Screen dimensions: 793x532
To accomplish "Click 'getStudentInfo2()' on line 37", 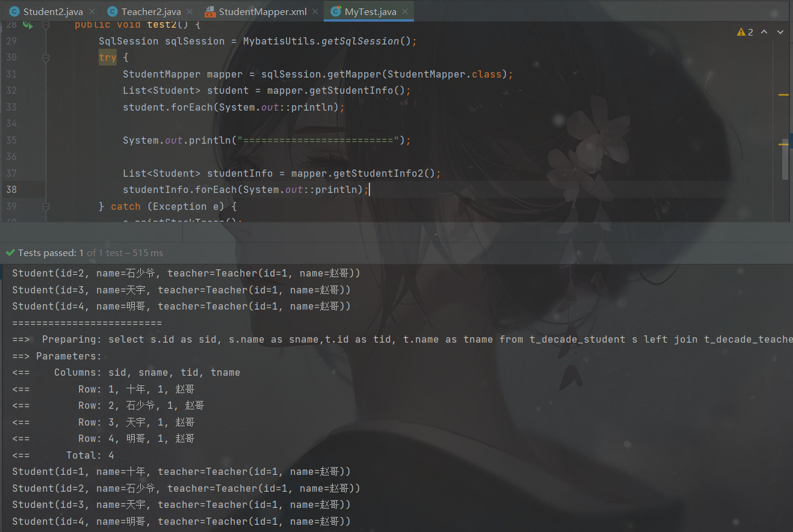I will pos(384,173).
